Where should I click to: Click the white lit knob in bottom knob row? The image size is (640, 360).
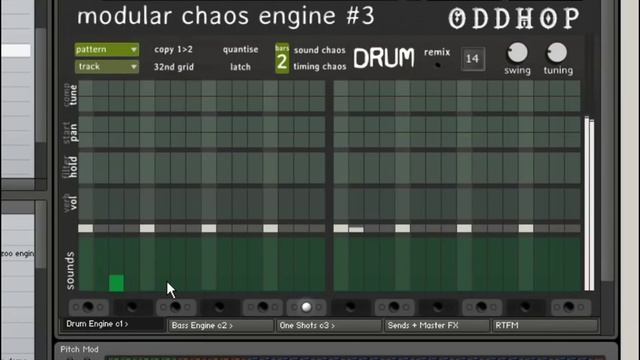tap(307, 307)
